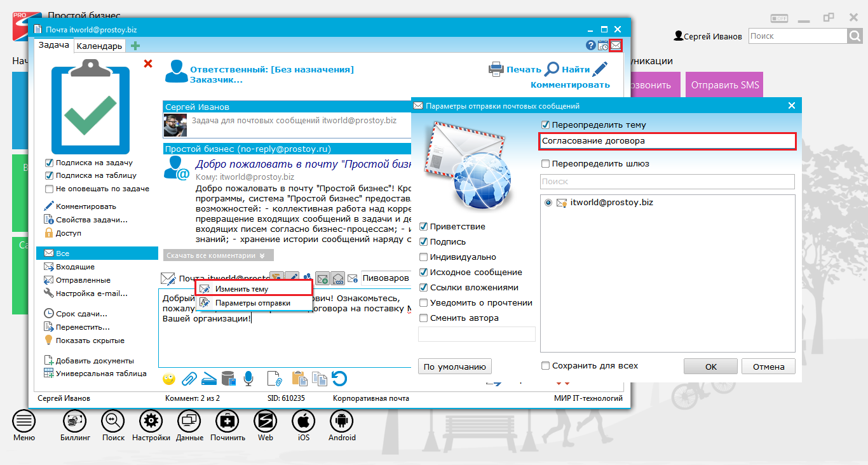Click subject field Согласование договора
Screen dimensions: 868x465
tap(667, 141)
